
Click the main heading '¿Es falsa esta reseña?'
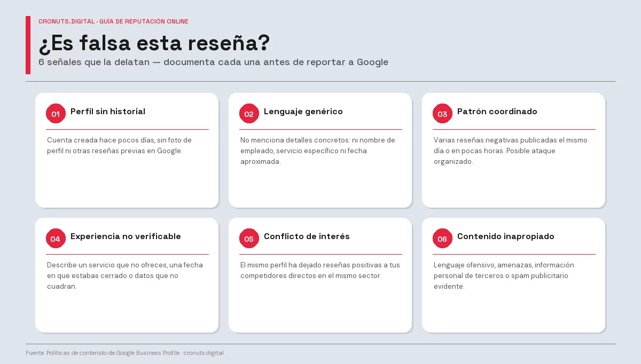tap(154, 43)
